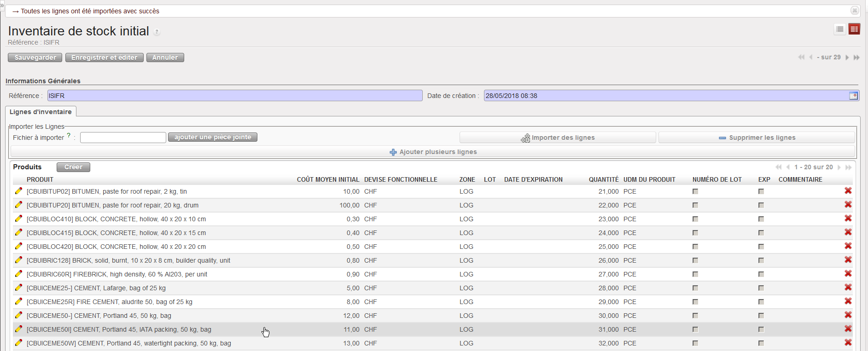Remove the CBUIBRIC60R firebrick row
The height and width of the screenshot is (351, 868).
coord(848,274)
